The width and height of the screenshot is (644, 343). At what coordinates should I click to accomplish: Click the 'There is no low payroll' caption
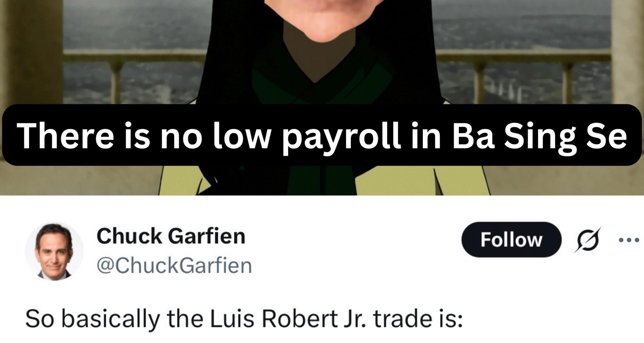322,135
